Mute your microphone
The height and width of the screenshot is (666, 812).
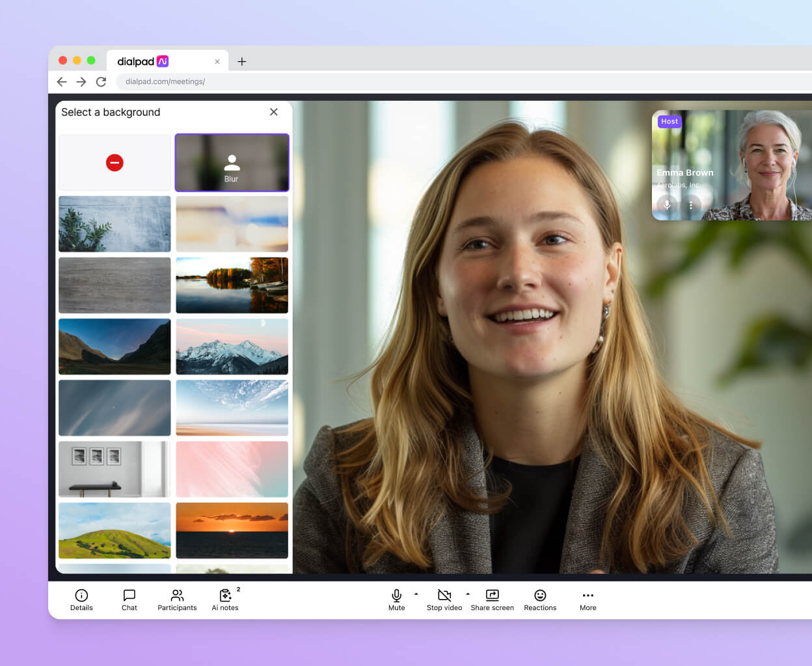(396, 595)
